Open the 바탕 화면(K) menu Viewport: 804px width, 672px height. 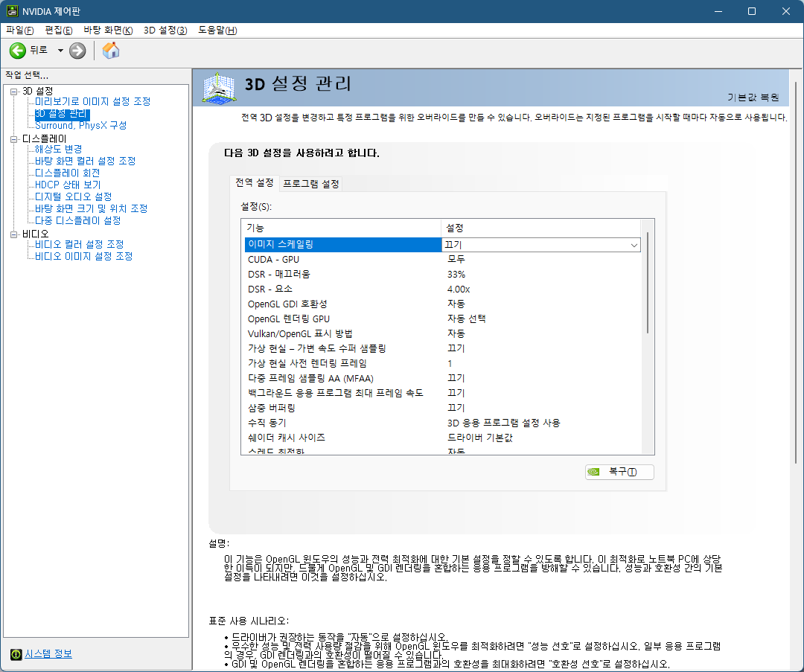click(x=108, y=31)
